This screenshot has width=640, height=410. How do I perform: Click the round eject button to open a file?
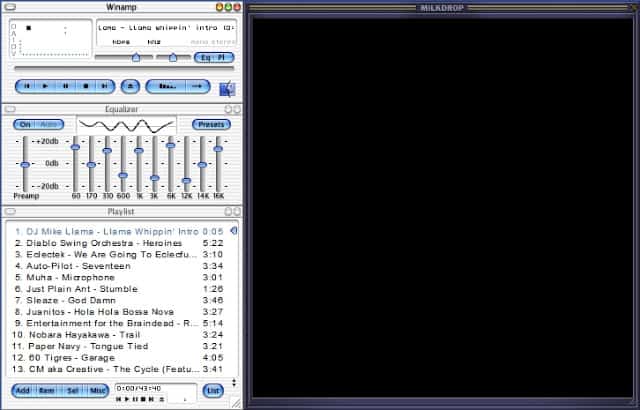pos(130,86)
